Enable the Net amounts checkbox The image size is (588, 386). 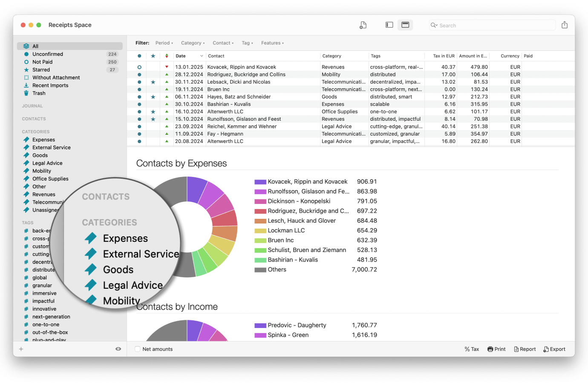point(137,349)
